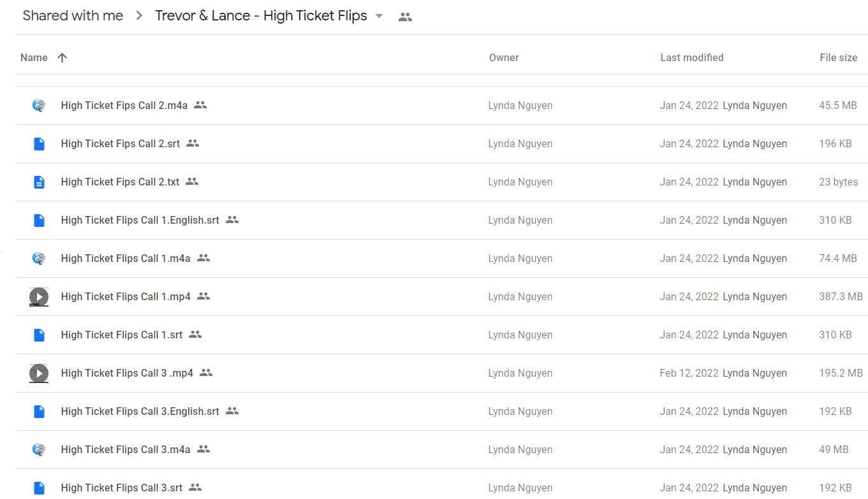Click the shared icon next to High Ticket Flips Call 1.English.srt

(232, 220)
